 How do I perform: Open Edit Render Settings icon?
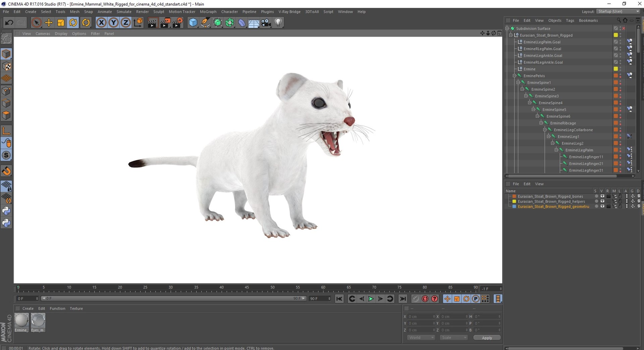(x=177, y=22)
